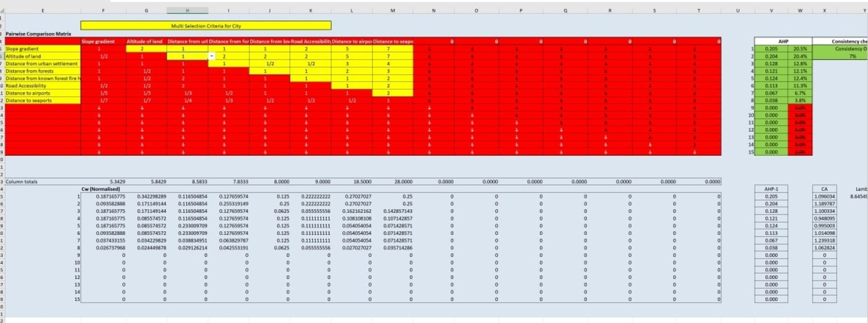The width and height of the screenshot is (868, 323).
Task: Select the 'Cw (Normalised)' heading cell
Action: point(101,189)
